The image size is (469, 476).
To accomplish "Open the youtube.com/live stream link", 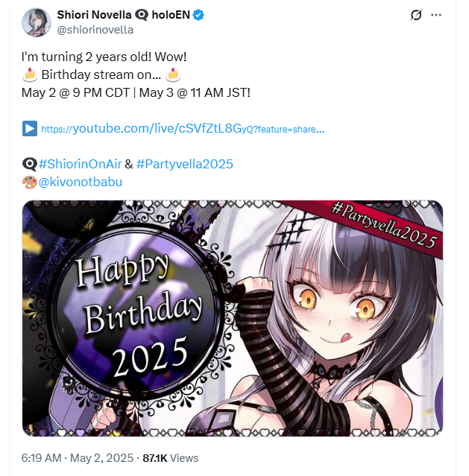I will click(183, 129).
